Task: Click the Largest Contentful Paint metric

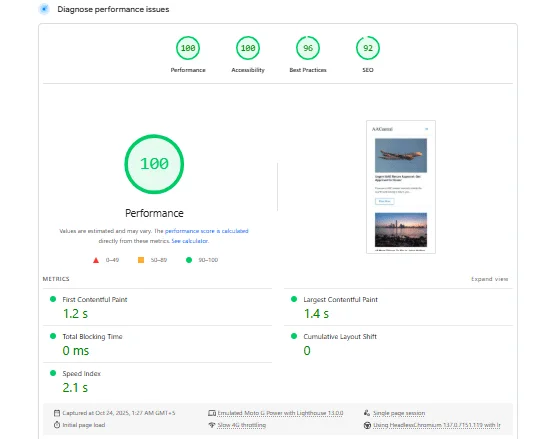Action: pyautogui.click(x=398, y=307)
